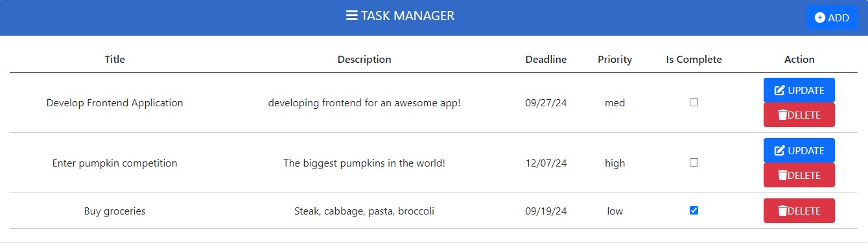Mark Develop Frontend Application as complete
Viewport: 868px width, 245px height.
point(694,102)
